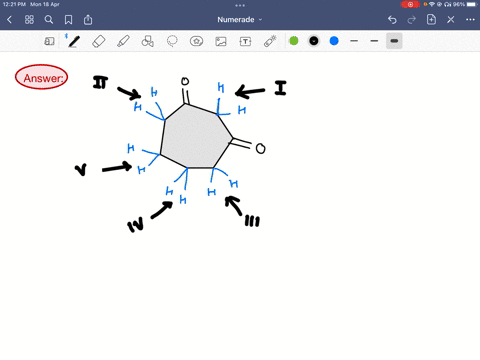Tap the screen recording indicator

(x=410, y=4)
